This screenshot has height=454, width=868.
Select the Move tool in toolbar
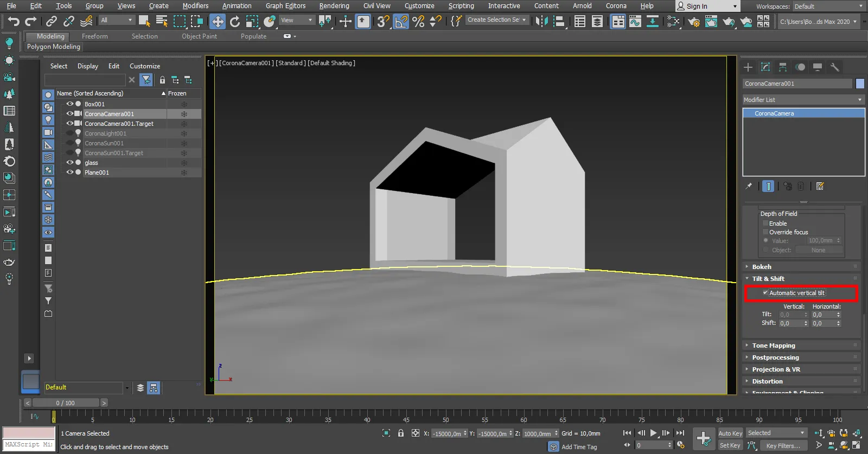click(218, 22)
